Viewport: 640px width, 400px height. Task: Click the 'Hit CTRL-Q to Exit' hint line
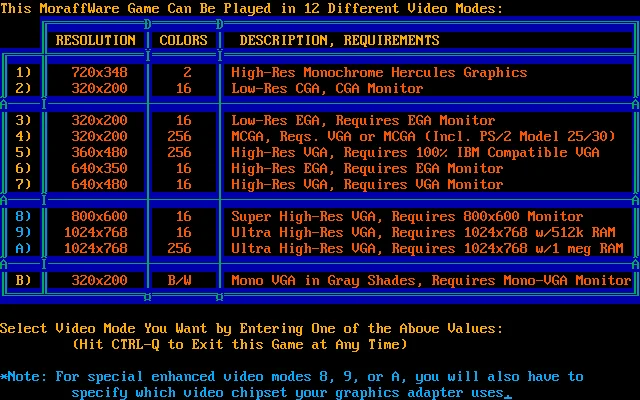click(x=240, y=344)
